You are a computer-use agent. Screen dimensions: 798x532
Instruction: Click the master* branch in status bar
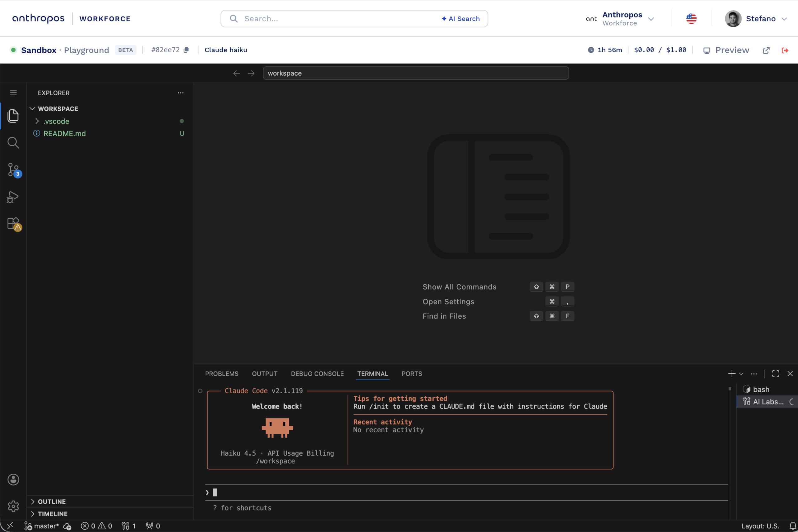click(x=41, y=526)
